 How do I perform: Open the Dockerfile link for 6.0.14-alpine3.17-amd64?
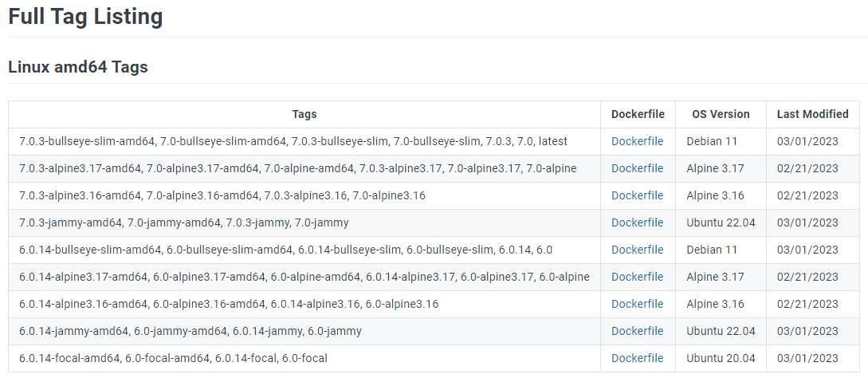[x=637, y=277]
